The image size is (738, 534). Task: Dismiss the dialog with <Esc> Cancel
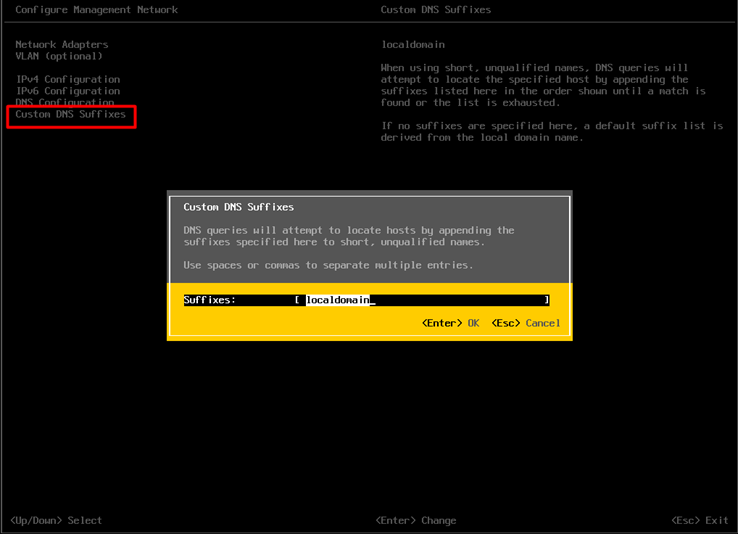(x=526, y=323)
